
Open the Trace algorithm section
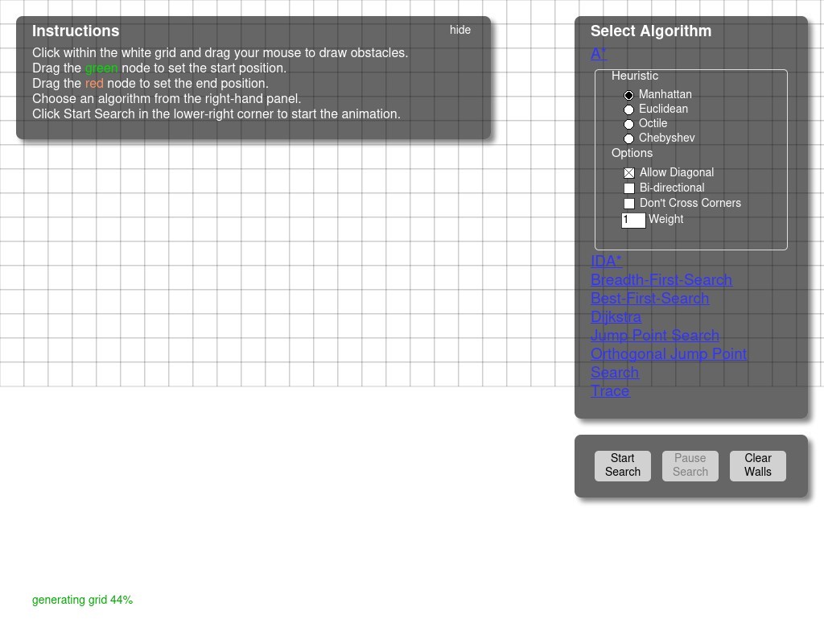[610, 391]
